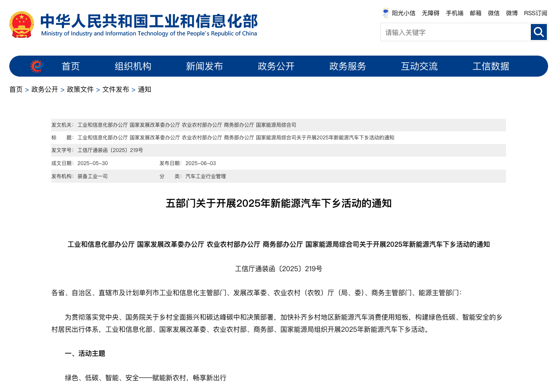This screenshot has height=392, width=554.
Task: Click the 政策文件 breadcrumb link
Action: pyautogui.click(x=80, y=89)
